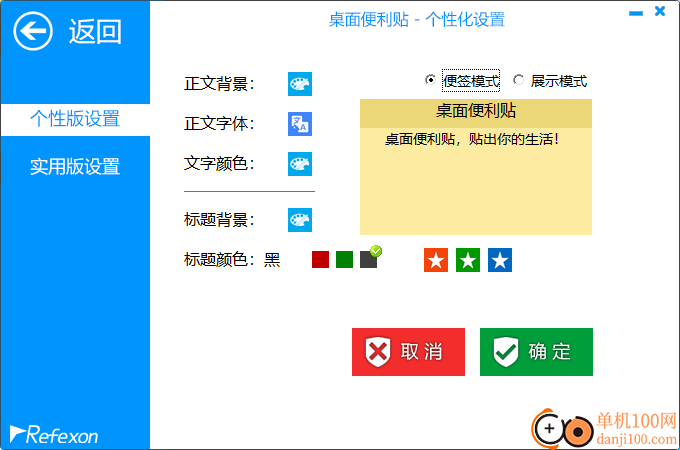
Task: Select the red title color swatch
Action: coord(320,260)
